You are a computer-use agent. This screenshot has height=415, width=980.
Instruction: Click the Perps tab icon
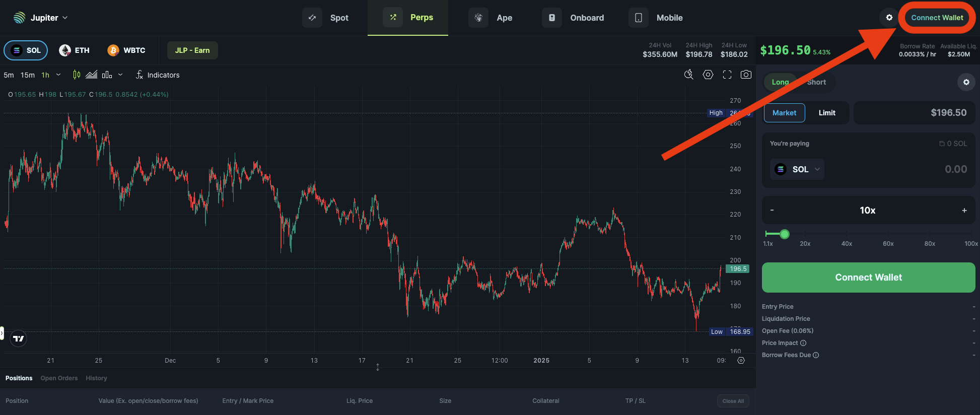coord(393,18)
